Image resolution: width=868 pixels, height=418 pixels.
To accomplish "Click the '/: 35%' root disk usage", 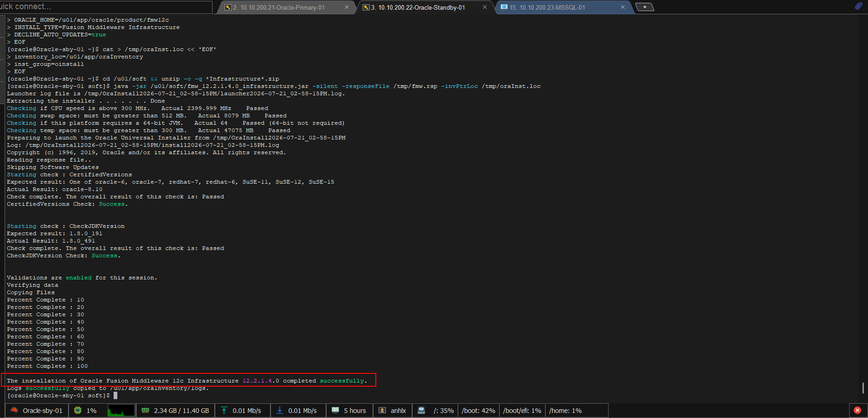I will [443, 411].
